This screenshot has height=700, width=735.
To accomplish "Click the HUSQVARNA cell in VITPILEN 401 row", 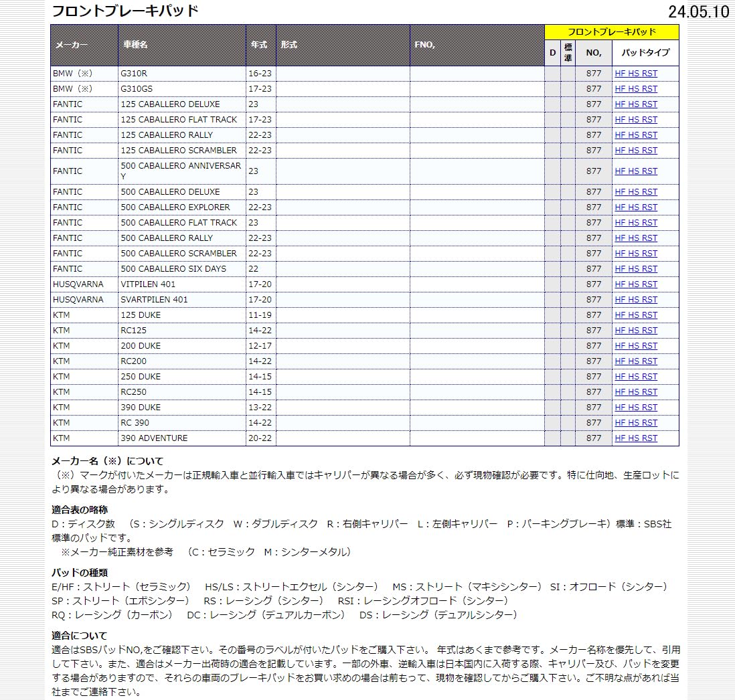I will [x=84, y=284].
